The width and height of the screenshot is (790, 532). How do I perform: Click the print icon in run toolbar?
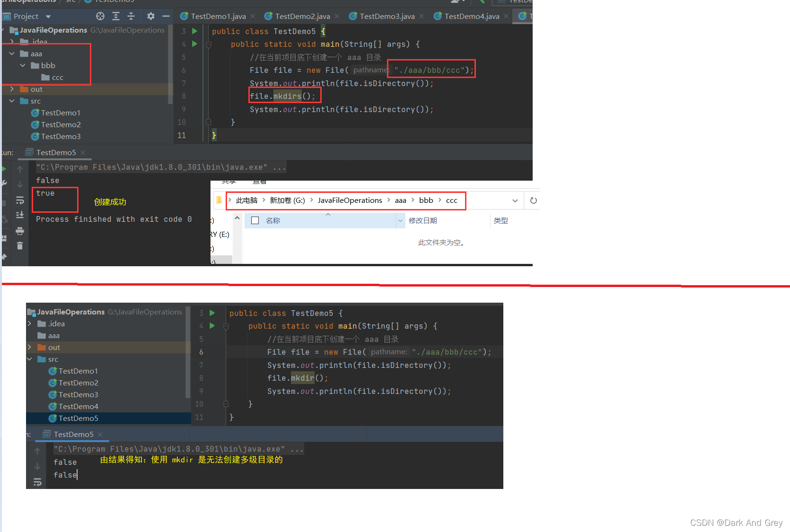(x=20, y=231)
